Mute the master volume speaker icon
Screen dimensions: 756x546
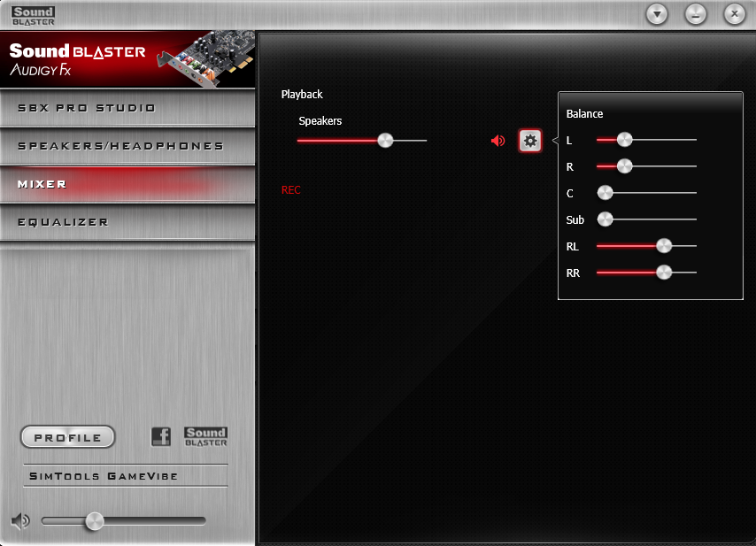coord(20,521)
